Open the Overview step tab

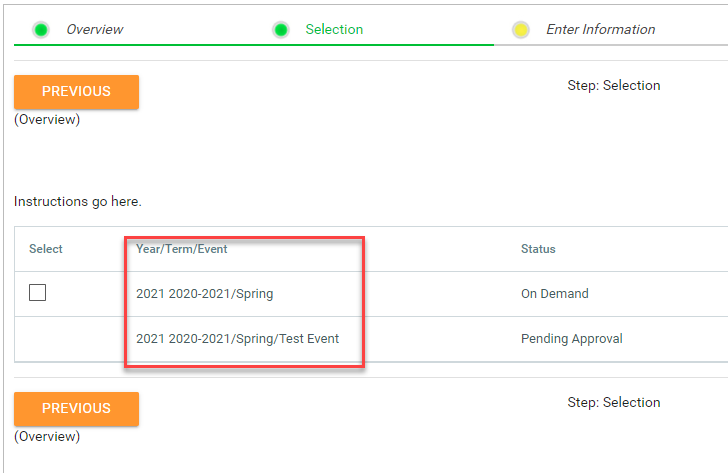point(93,30)
